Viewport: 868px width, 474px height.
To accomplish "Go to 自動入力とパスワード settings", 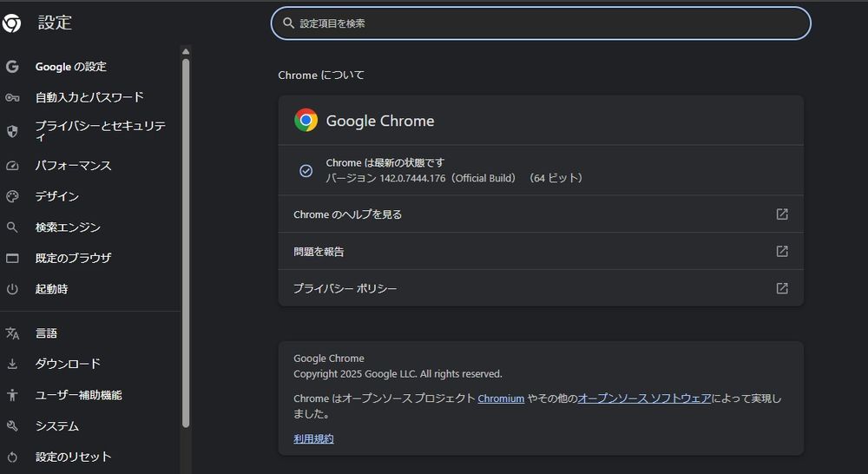I will pyautogui.click(x=90, y=97).
